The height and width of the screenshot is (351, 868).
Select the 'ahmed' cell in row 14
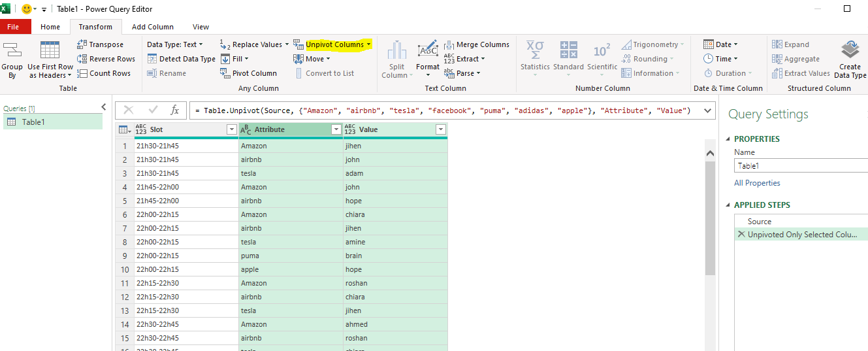coord(395,324)
